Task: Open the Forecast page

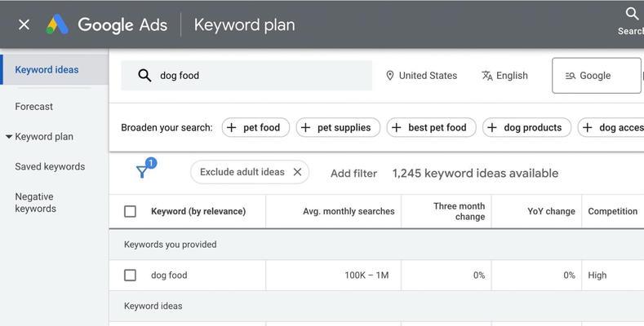Action: tap(34, 107)
